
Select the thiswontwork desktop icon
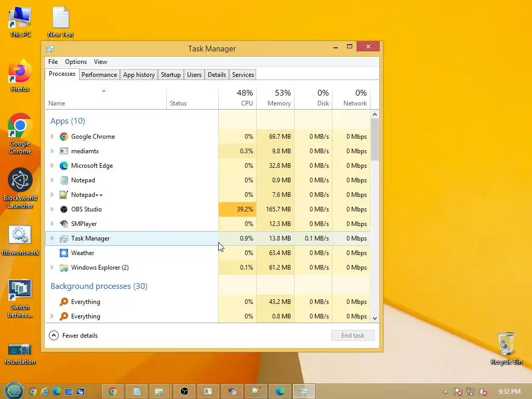[20, 240]
